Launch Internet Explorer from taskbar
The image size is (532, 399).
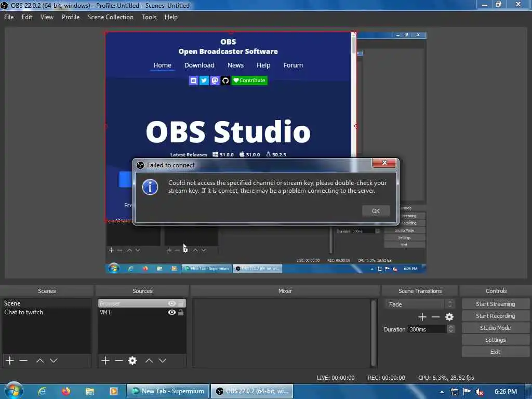(x=42, y=391)
